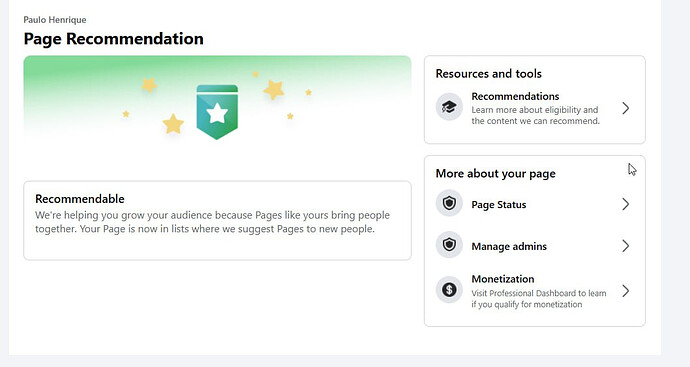690x367 pixels.
Task: Open the Monetization chevron arrow
Action: pyautogui.click(x=625, y=291)
